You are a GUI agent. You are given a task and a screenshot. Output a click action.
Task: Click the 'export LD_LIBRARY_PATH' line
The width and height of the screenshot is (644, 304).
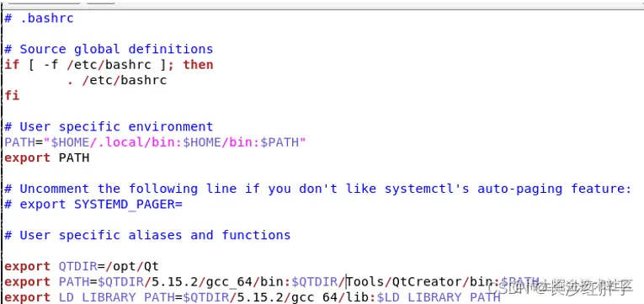[253, 297]
